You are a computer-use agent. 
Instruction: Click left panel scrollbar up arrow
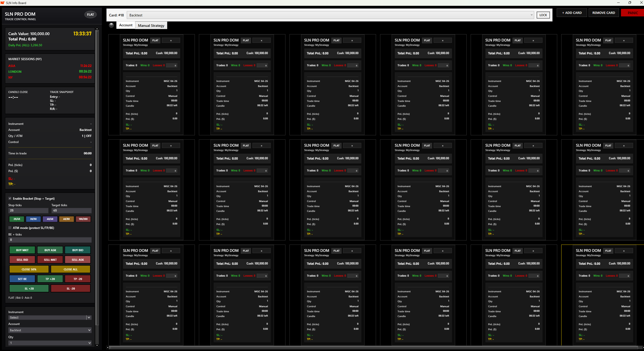tap(97, 29)
